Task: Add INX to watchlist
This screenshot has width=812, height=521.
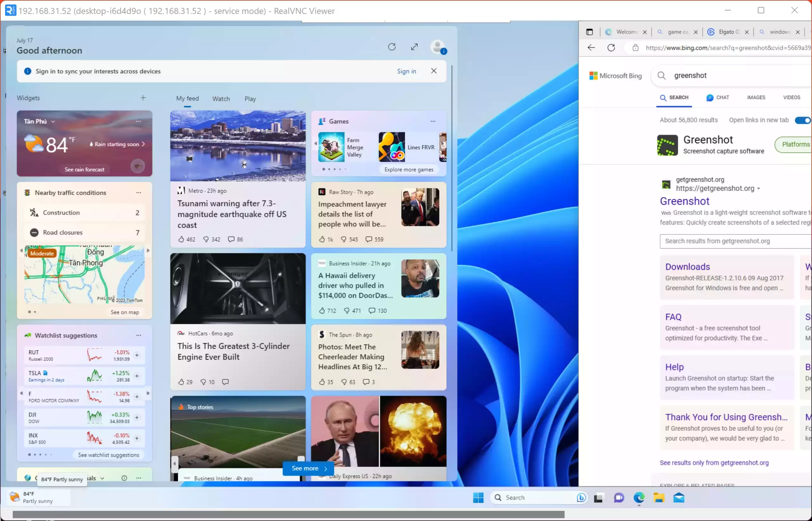Action: point(137,438)
